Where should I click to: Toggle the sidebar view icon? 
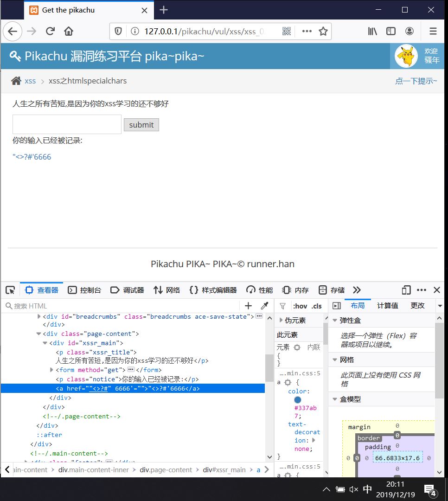(391, 32)
